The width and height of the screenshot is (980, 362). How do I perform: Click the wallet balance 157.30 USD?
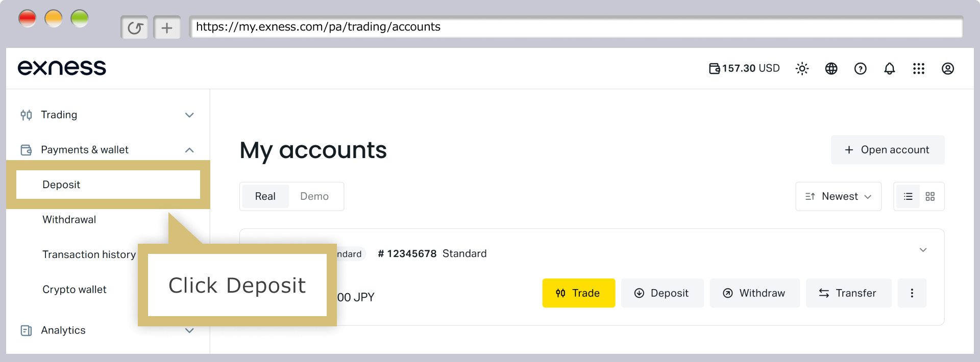744,68
